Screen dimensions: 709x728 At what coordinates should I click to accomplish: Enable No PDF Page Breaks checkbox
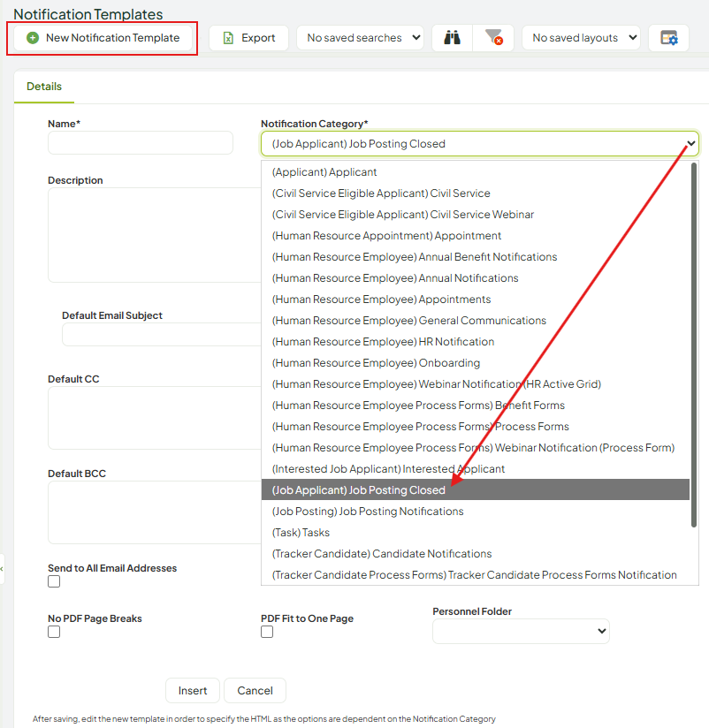[54, 632]
